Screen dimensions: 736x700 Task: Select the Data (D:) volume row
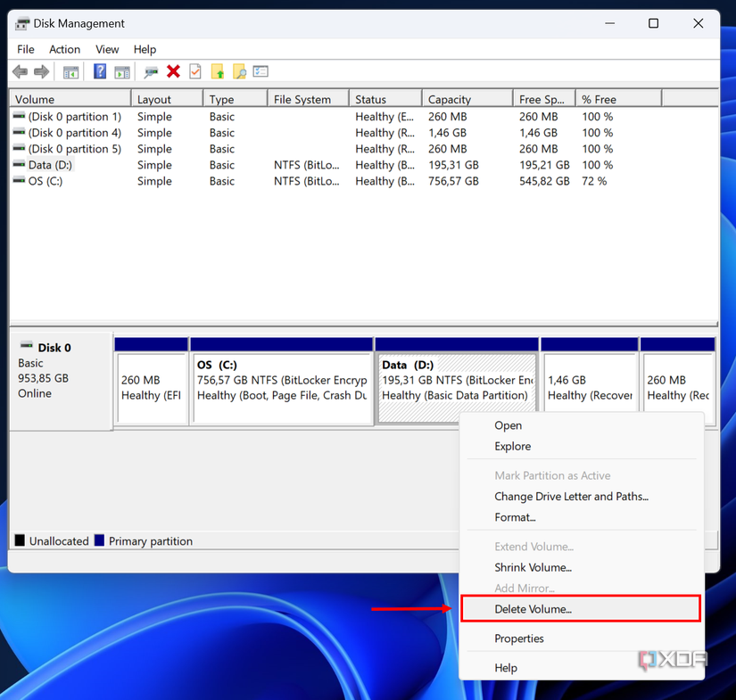[x=54, y=165]
